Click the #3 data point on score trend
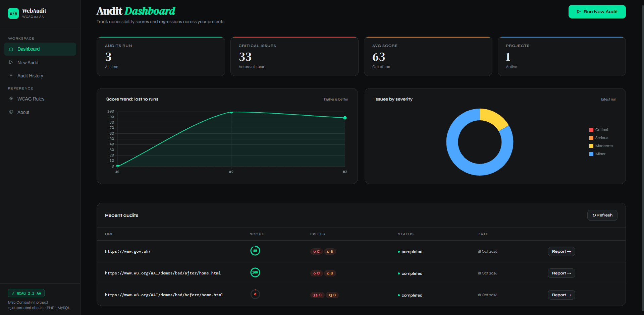The height and width of the screenshot is (315, 644). point(345,118)
